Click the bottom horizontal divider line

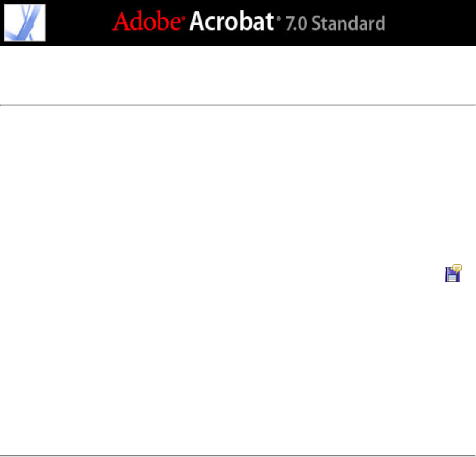(x=238, y=455)
